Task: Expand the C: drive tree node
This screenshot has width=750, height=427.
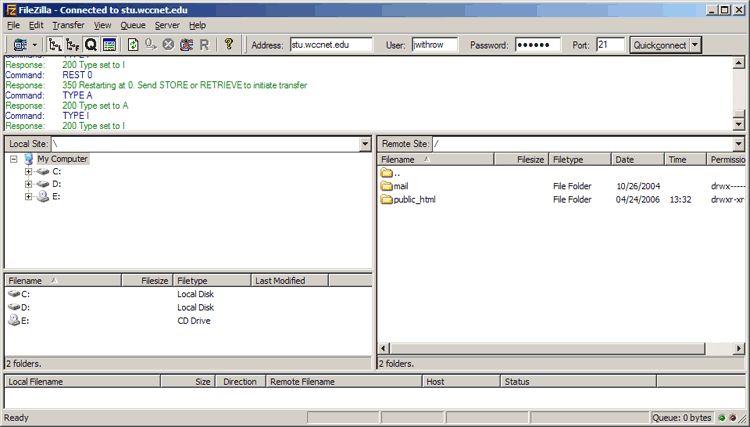Action: point(28,172)
